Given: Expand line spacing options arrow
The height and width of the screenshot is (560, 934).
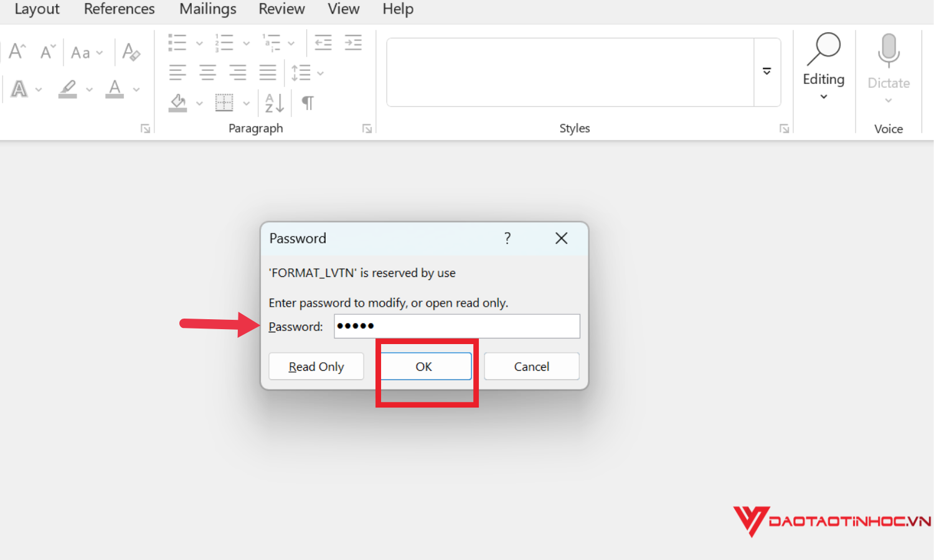Looking at the screenshot, I should point(320,73).
